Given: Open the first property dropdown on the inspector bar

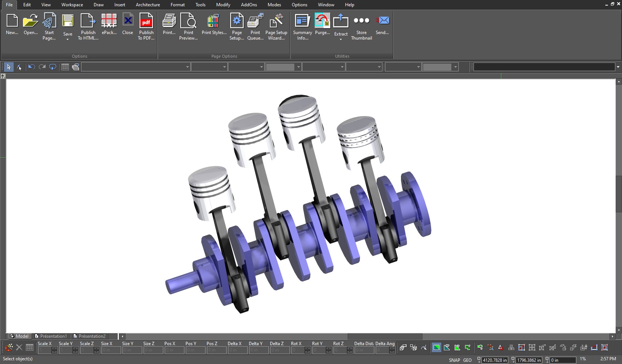Looking at the screenshot, I should click(187, 67).
